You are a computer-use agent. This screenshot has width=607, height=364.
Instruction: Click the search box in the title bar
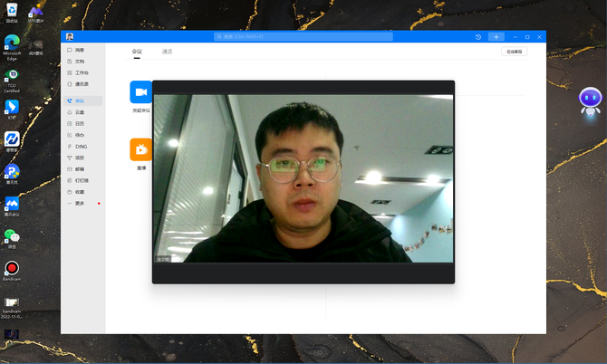pos(303,36)
